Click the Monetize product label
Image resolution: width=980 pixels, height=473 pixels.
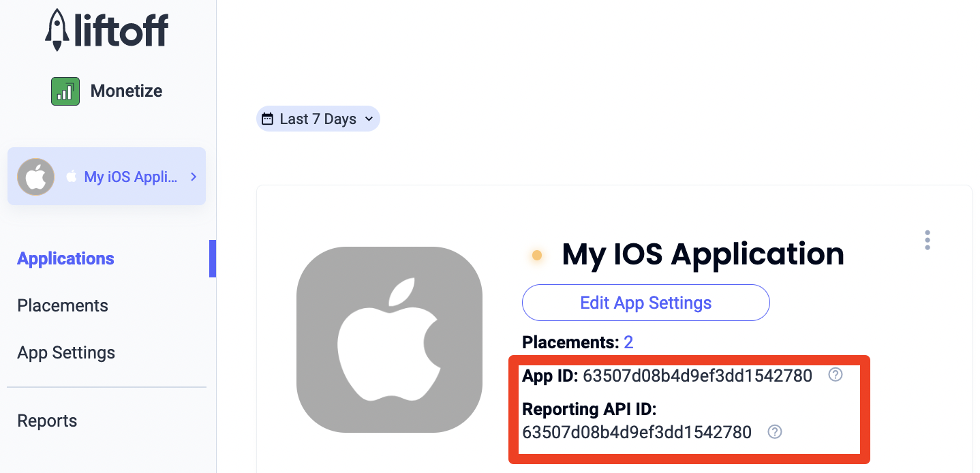click(x=126, y=91)
